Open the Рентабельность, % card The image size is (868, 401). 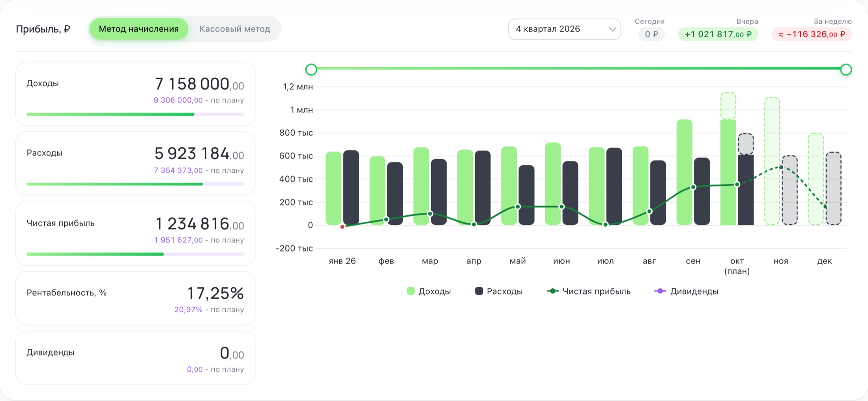[x=135, y=298]
